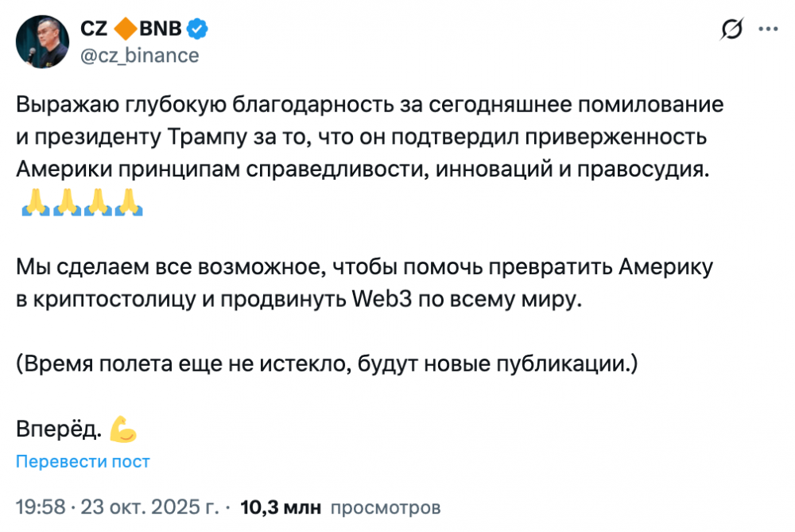The height and width of the screenshot is (532, 795).
Task: Click the flexed bicep emoji
Action: (x=123, y=429)
